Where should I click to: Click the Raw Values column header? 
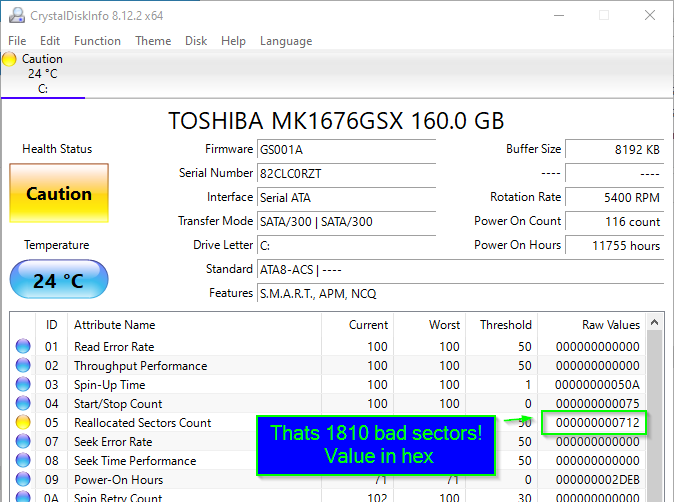591,325
